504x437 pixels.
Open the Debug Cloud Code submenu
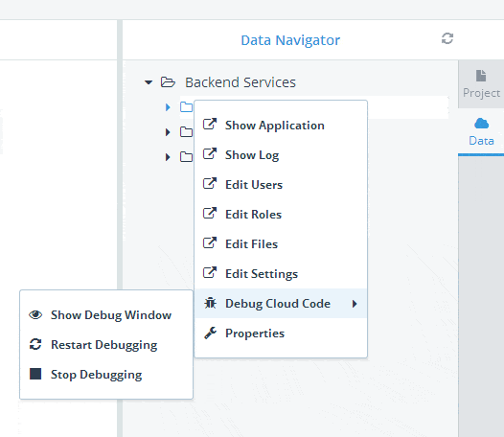click(281, 303)
